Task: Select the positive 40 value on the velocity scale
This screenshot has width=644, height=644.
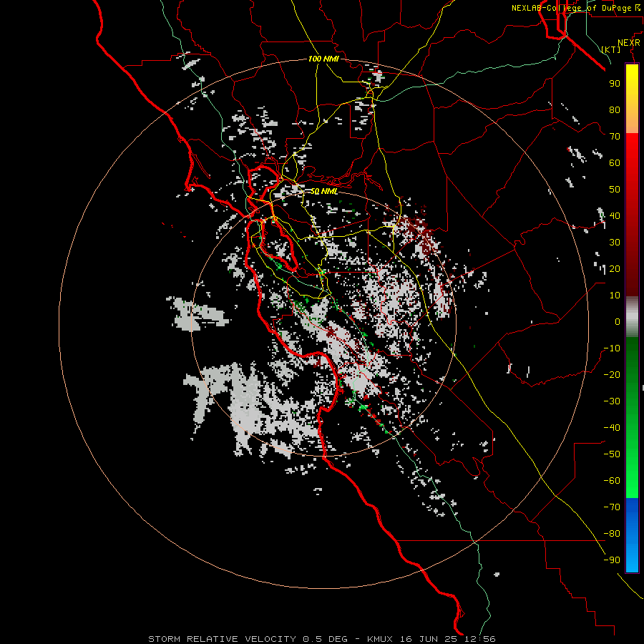Action: click(x=615, y=216)
